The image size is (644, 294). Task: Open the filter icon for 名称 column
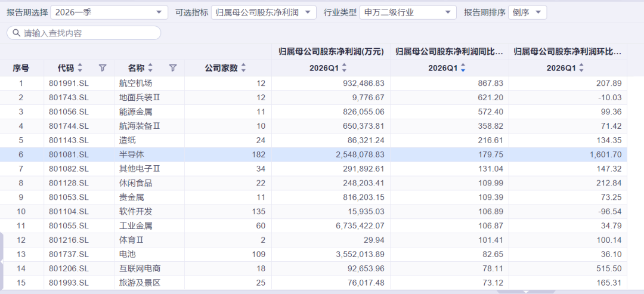[x=173, y=68]
